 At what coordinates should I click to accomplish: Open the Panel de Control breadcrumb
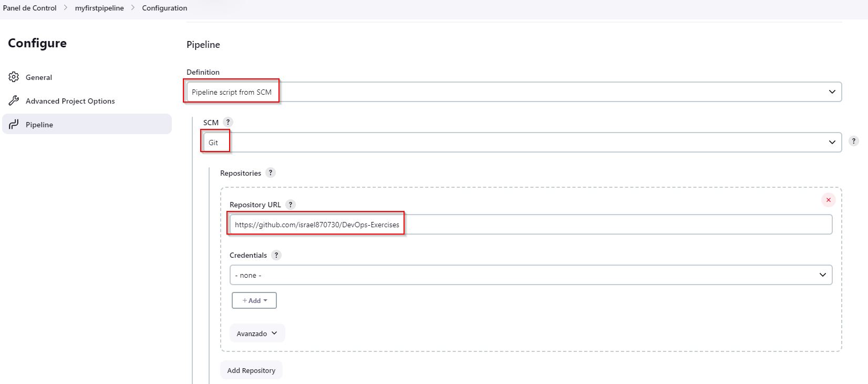point(30,8)
